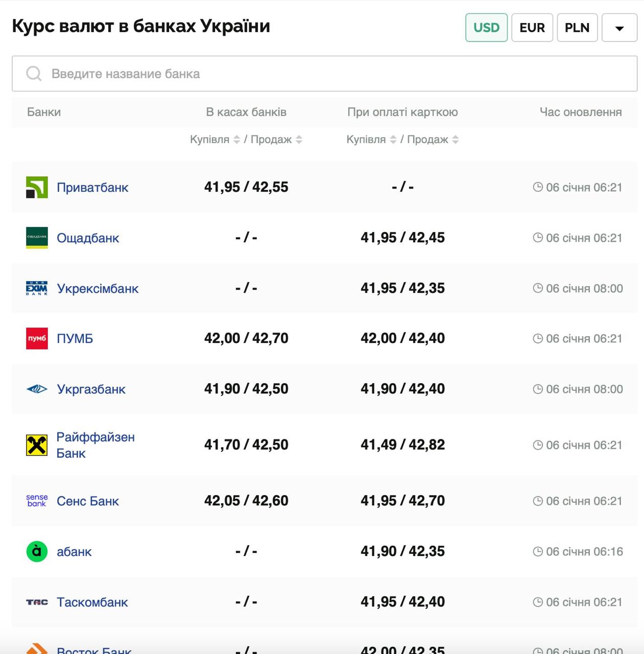Sort by card payment Продаж rate
This screenshot has height=654, width=644.
click(456, 139)
